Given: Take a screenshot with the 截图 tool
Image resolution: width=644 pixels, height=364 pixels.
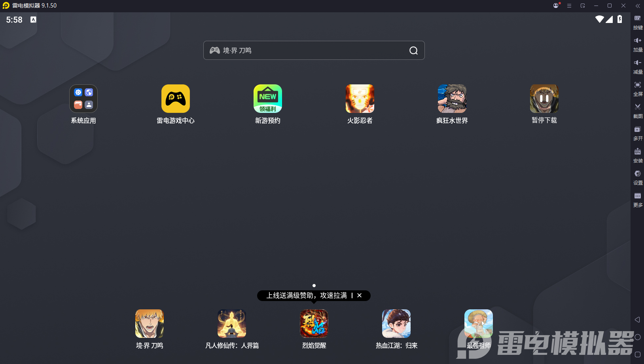Looking at the screenshot, I should (x=638, y=111).
